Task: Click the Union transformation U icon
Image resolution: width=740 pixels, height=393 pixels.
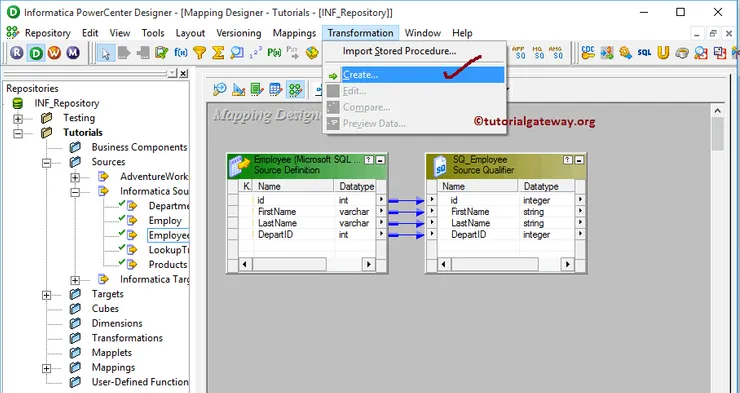Action: pos(663,53)
